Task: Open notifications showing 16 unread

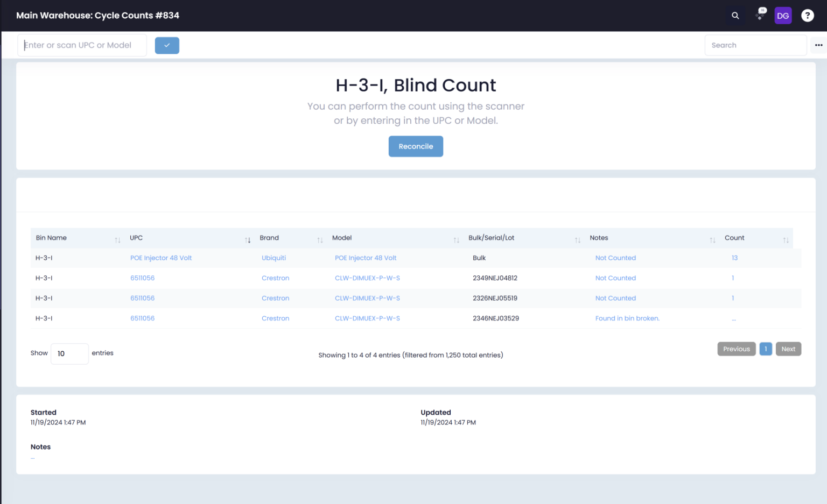Action: [x=759, y=16]
